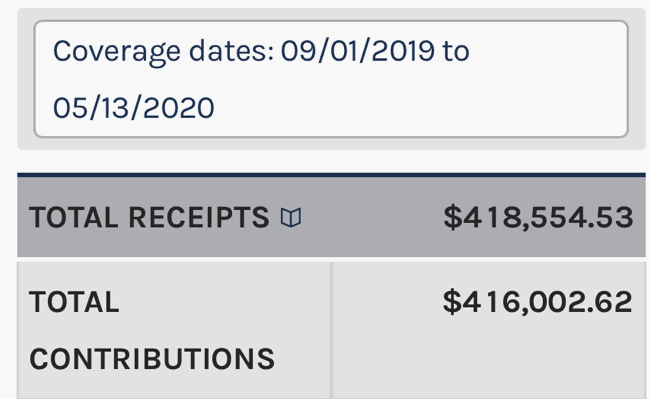Click empty header space between glossary icon and amount

click(372, 218)
